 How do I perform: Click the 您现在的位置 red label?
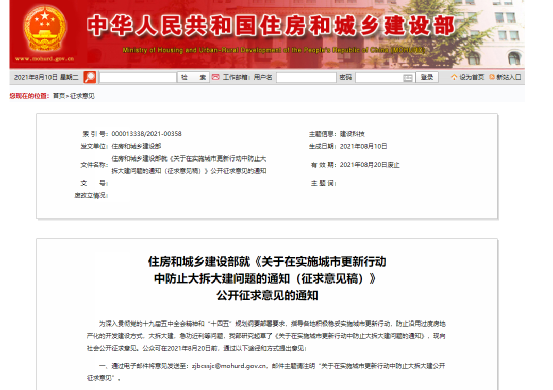(29, 96)
